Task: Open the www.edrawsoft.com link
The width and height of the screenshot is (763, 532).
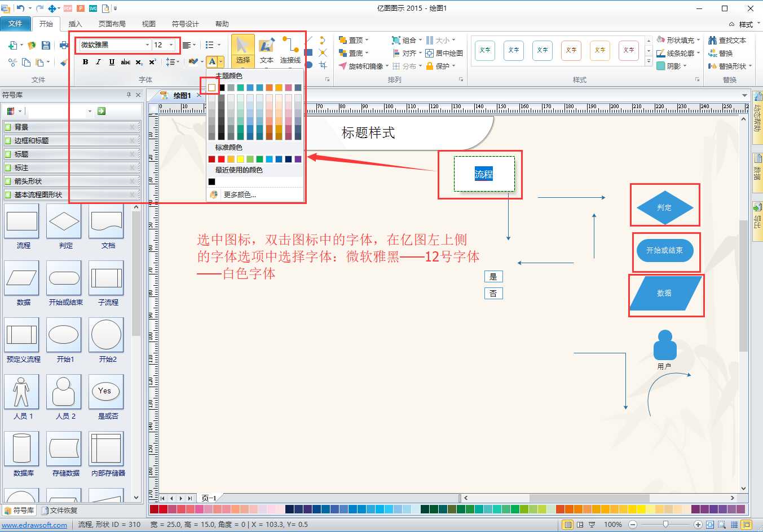Action: pyautogui.click(x=34, y=525)
